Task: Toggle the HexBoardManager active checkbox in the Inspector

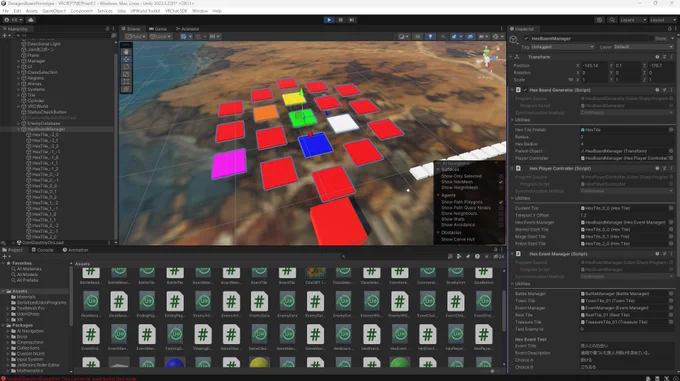Action: (x=526, y=39)
